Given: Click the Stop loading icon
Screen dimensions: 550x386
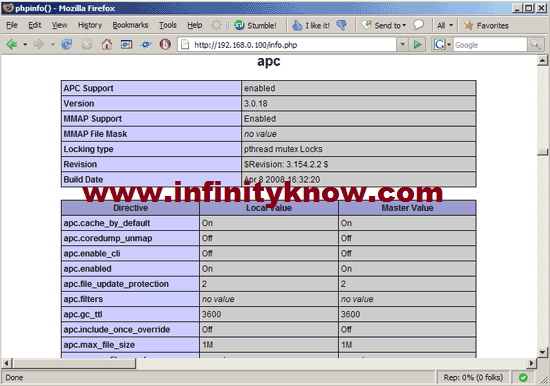Looking at the screenshot, I should click(x=87, y=45).
